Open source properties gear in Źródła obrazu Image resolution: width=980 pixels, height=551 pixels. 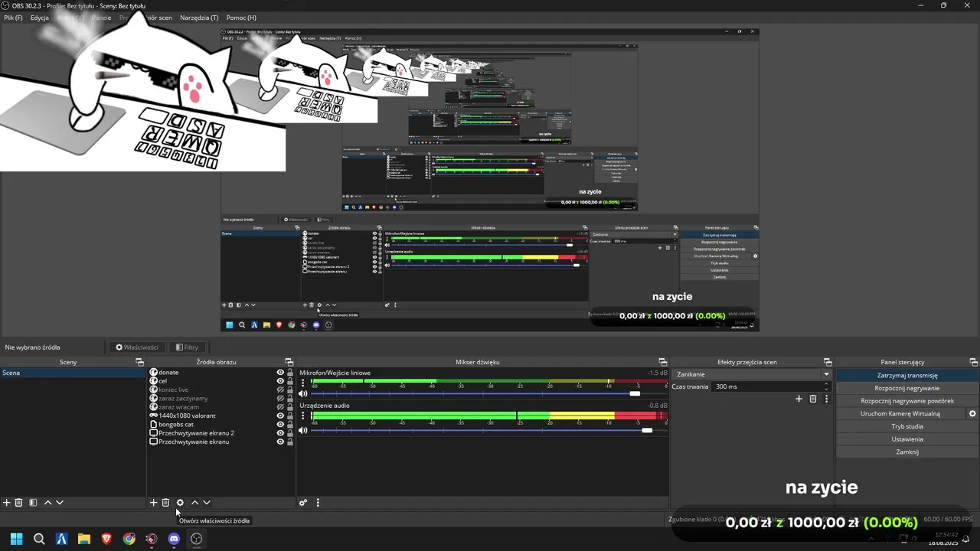(x=180, y=503)
